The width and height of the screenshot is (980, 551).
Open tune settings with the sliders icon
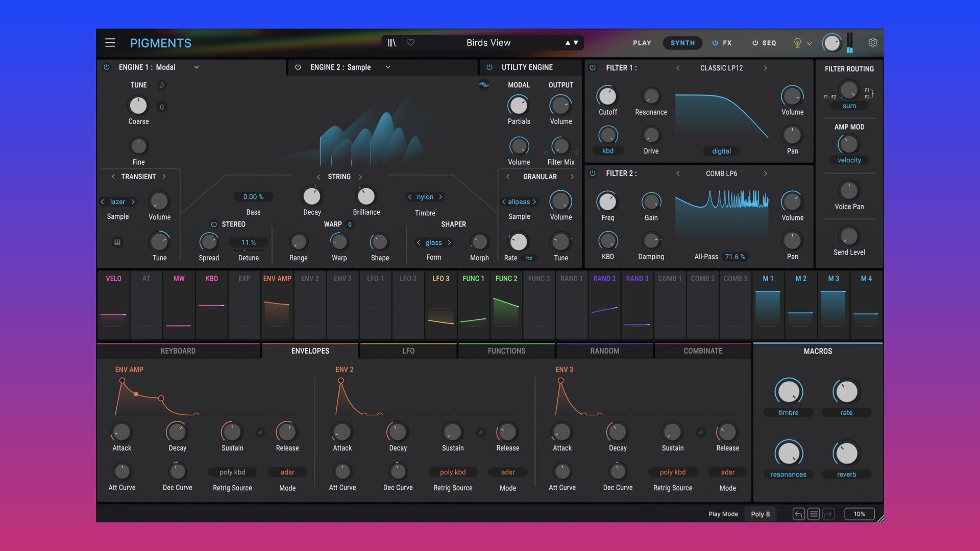162,85
